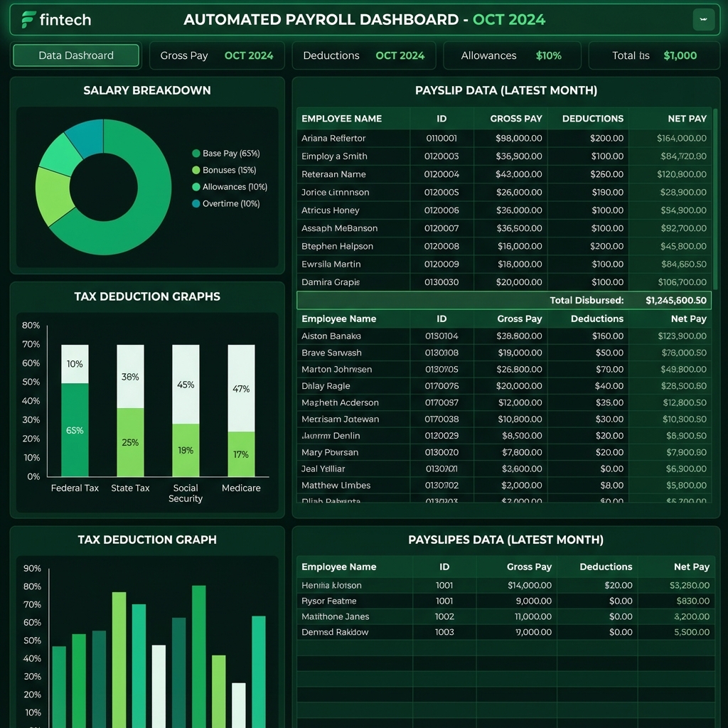
Task: Click the Gross Pay header in bottom table
Action: click(x=529, y=567)
